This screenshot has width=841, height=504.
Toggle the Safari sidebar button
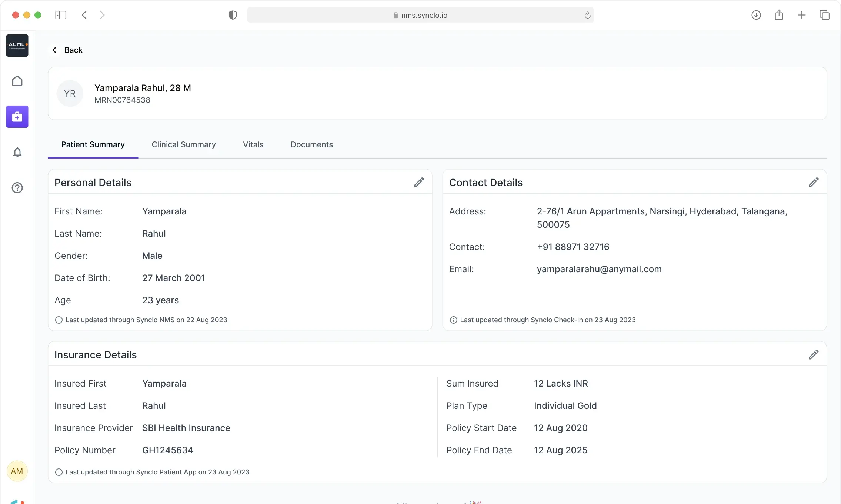click(61, 15)
